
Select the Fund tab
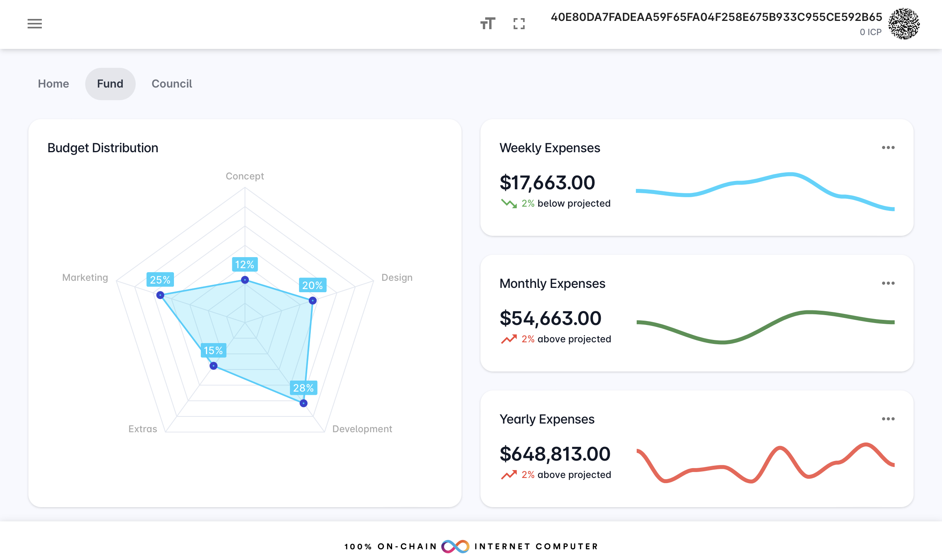click(x=110, y=84)
